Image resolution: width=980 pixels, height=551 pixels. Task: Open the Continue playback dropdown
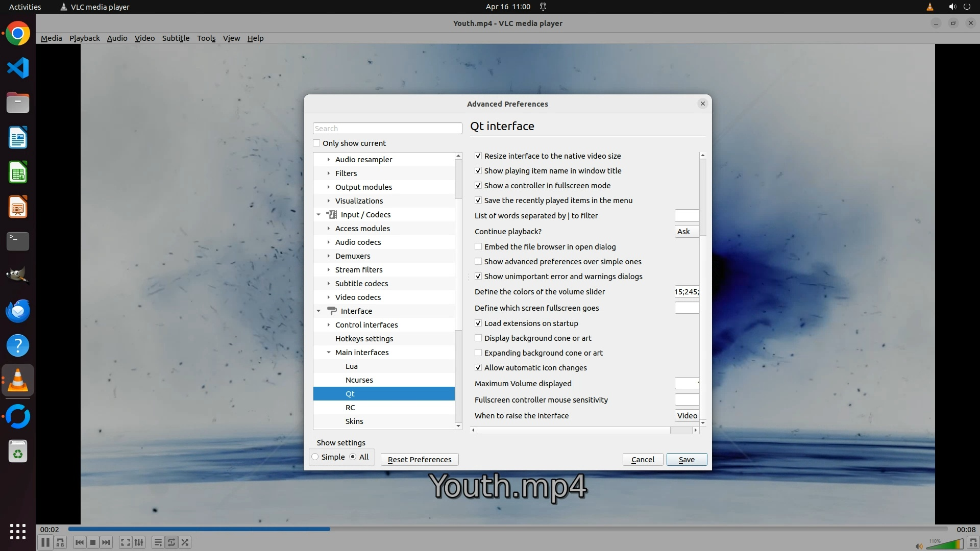[x=687, y=232]
